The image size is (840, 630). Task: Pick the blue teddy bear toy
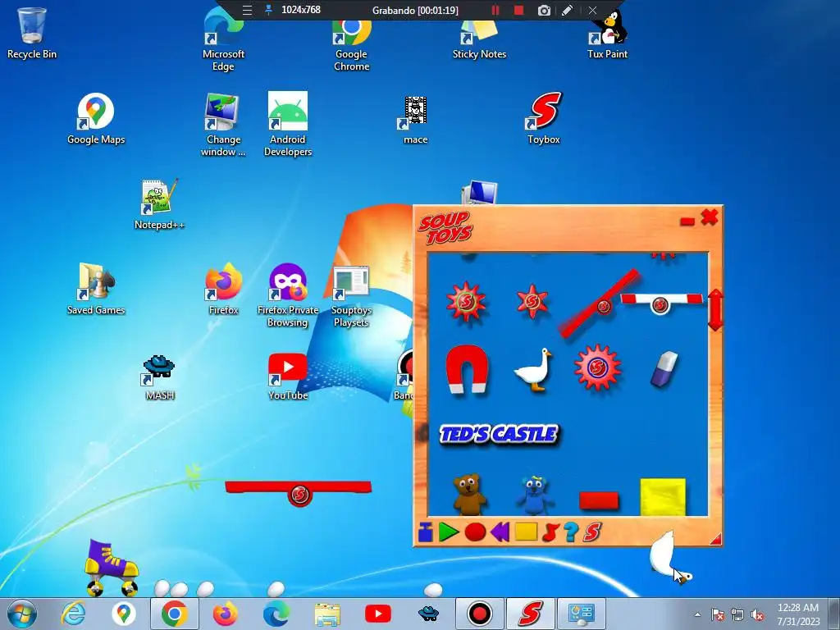click(x=535, y=495)
